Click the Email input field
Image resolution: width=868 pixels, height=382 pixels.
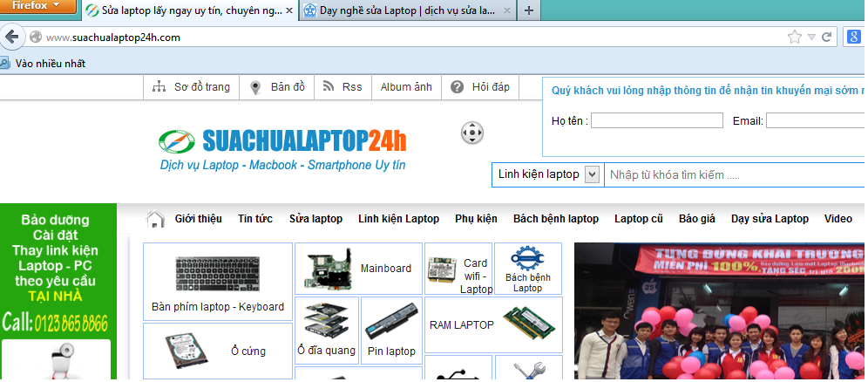(817, 120)
